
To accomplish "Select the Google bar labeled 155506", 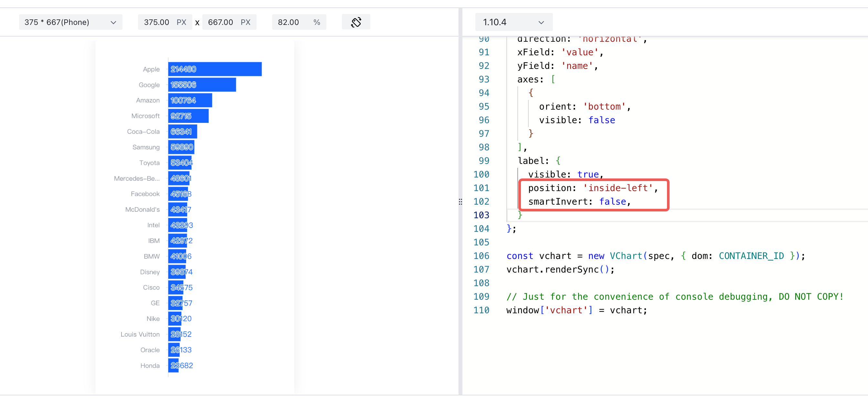I will (202, 85).
